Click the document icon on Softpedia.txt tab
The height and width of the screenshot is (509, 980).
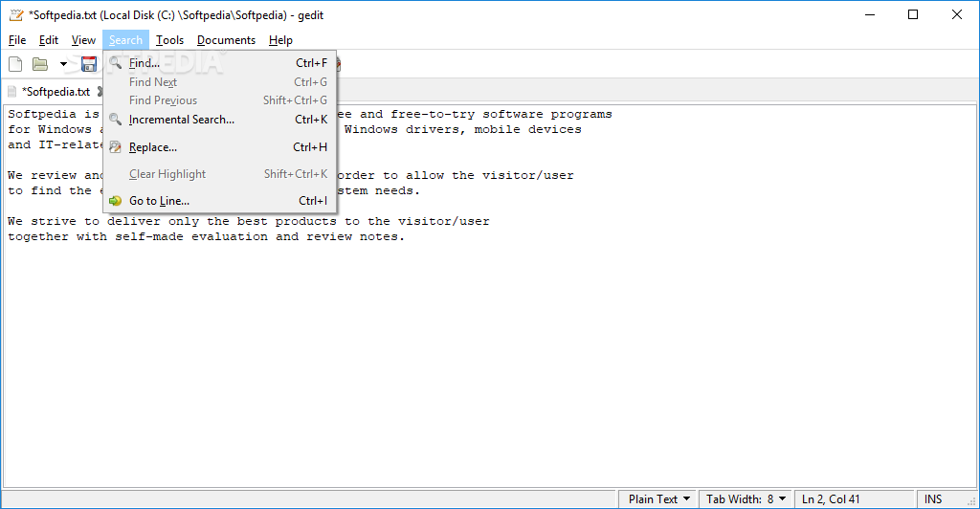(11, 92)
